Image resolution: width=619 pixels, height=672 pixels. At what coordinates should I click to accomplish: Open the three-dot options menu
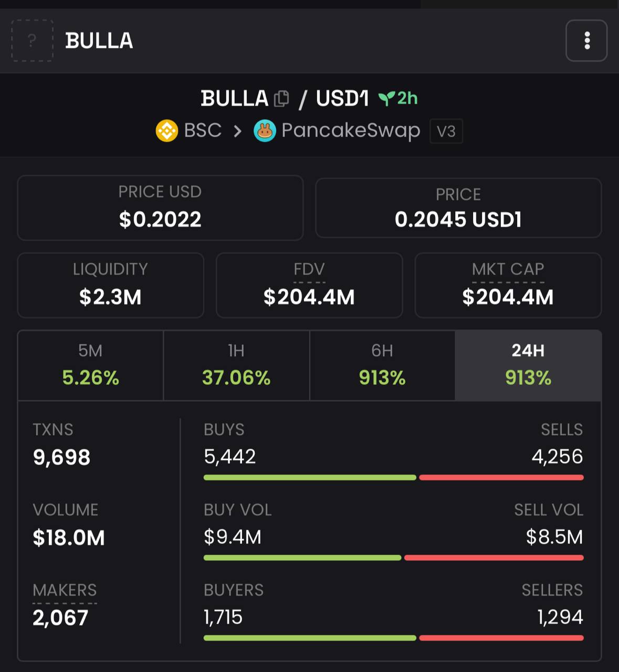(586, 40)
